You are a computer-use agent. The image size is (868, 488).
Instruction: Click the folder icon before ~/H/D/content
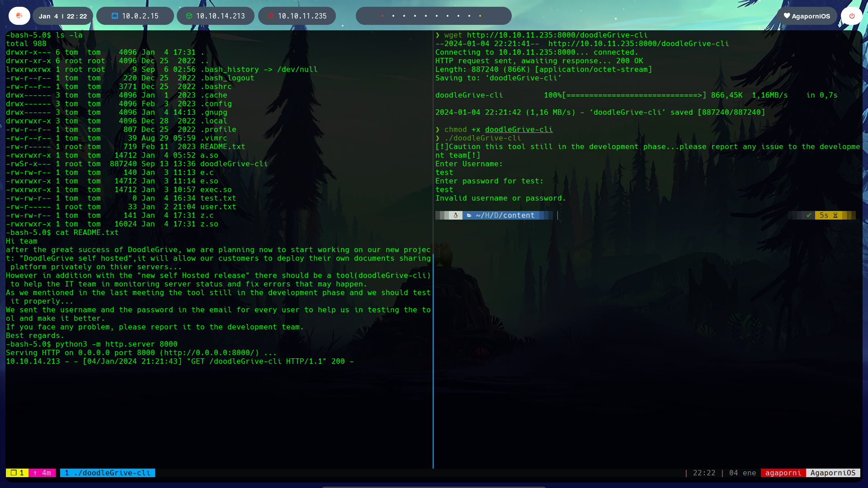(x=469, y=216)
